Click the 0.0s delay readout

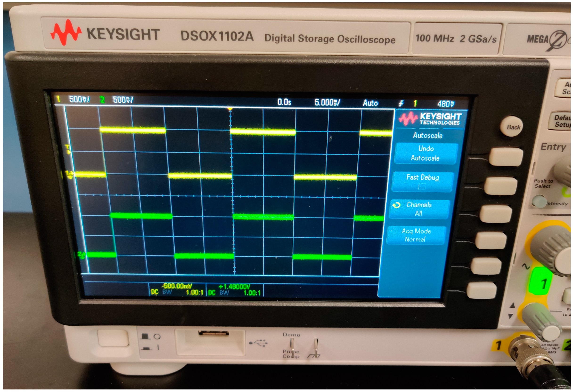coord(284,102)
